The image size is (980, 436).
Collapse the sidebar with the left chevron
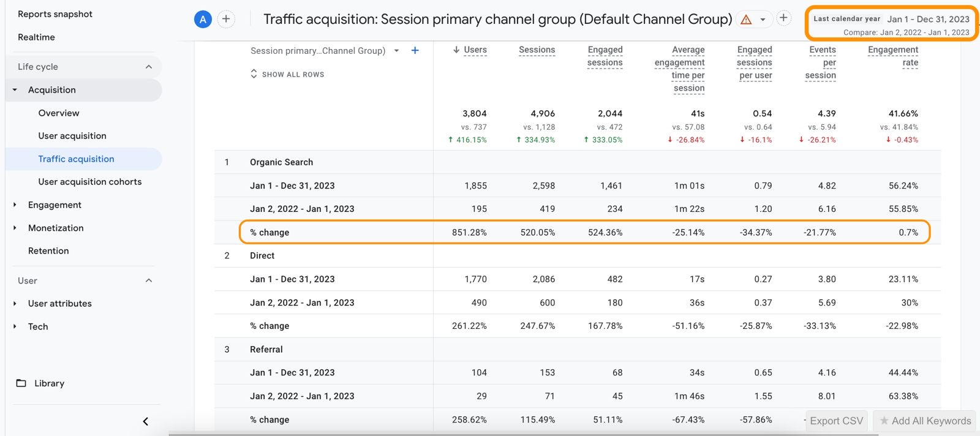pyautogui.click(x=145, y=421)
